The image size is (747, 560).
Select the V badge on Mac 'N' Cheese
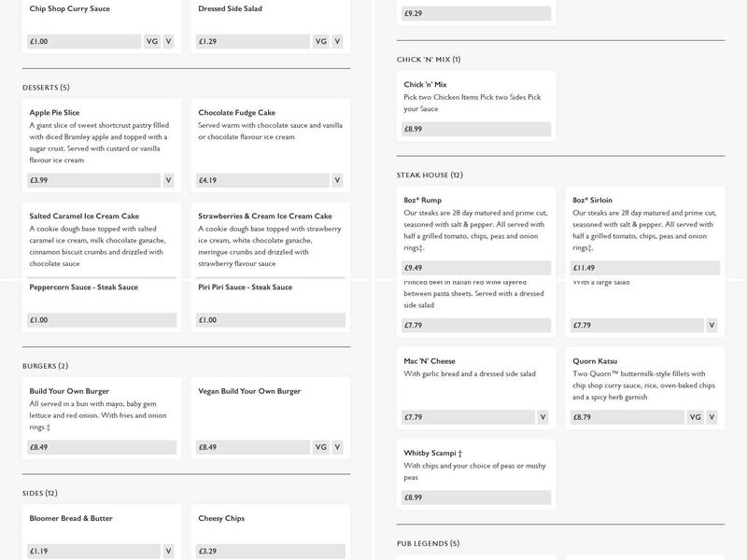(543, 418)
